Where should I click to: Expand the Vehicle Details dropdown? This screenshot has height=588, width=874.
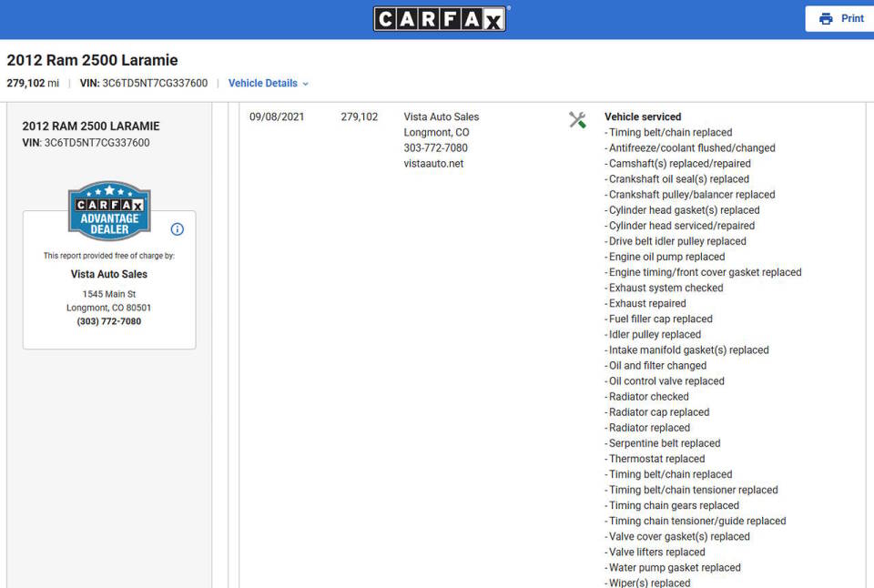click(268, 83)
